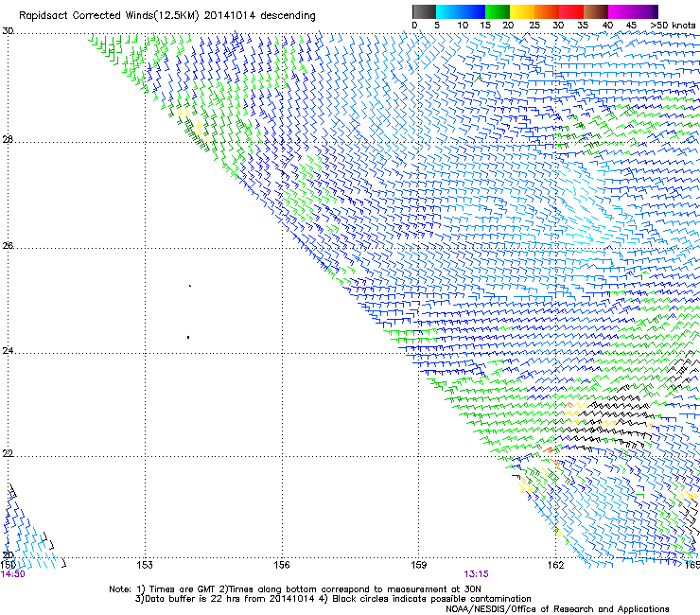Click the cyan-to-blue 5-15 knots legend segment
The width and height of the screenshot is (700, 615).
461,11
